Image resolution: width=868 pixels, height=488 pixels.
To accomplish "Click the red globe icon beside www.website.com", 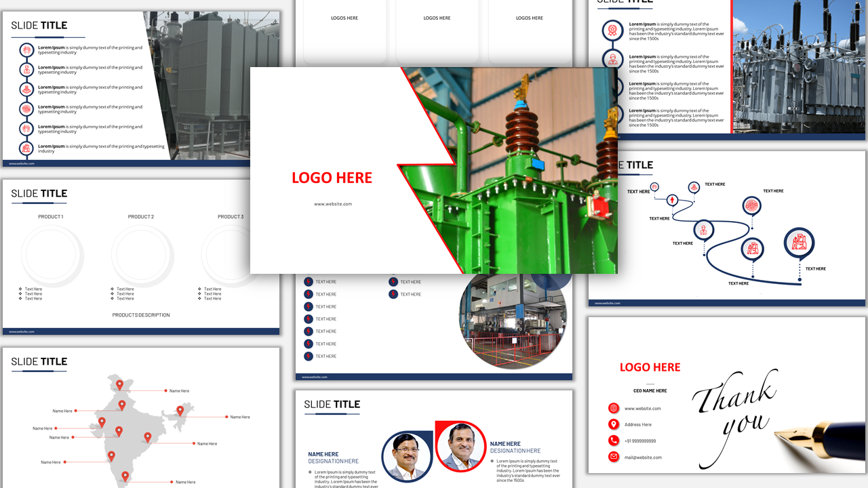I will coord(614,408).
